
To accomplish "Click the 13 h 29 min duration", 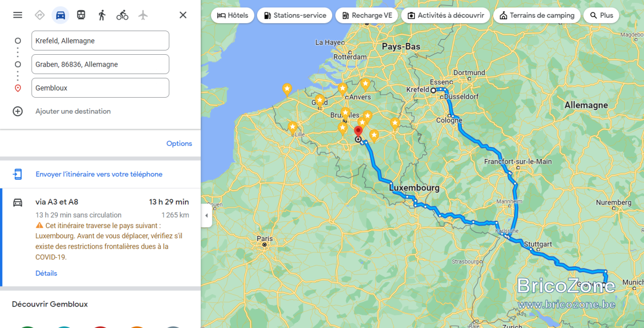I will tap(169, 202).
